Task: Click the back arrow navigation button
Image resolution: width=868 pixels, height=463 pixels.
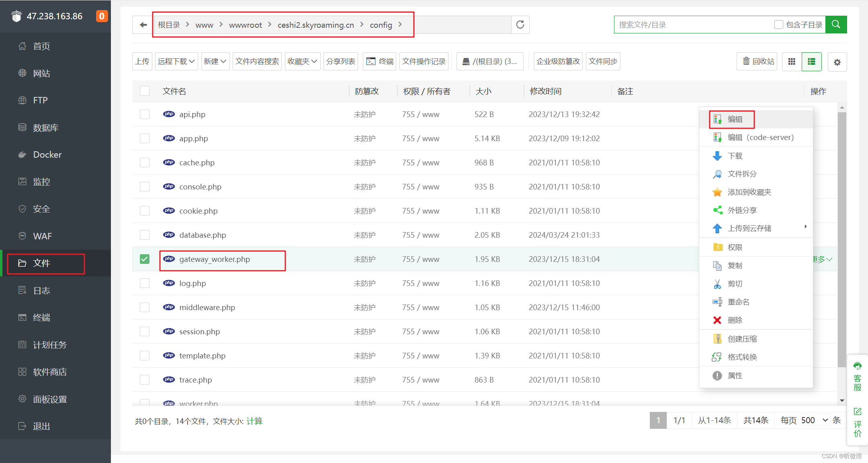Action: [143, 25]
